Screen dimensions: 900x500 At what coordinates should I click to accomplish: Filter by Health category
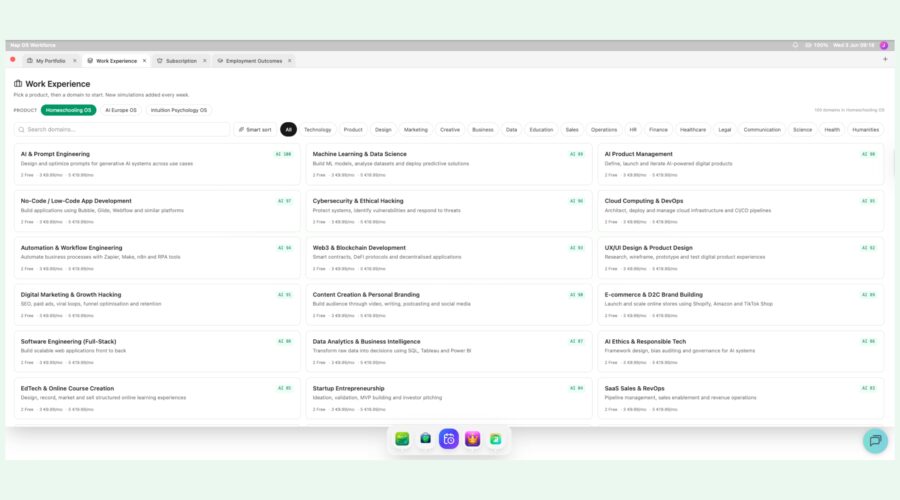coord(832,130)
